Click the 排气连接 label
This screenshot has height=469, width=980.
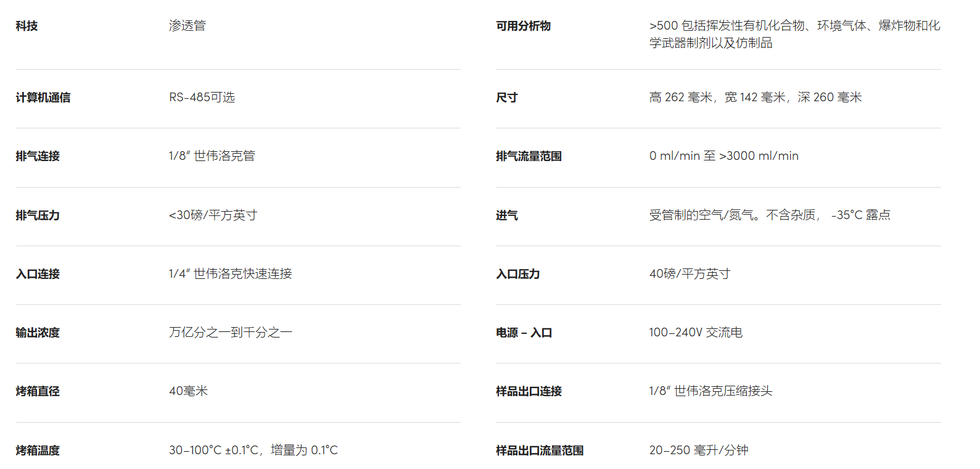38,156
